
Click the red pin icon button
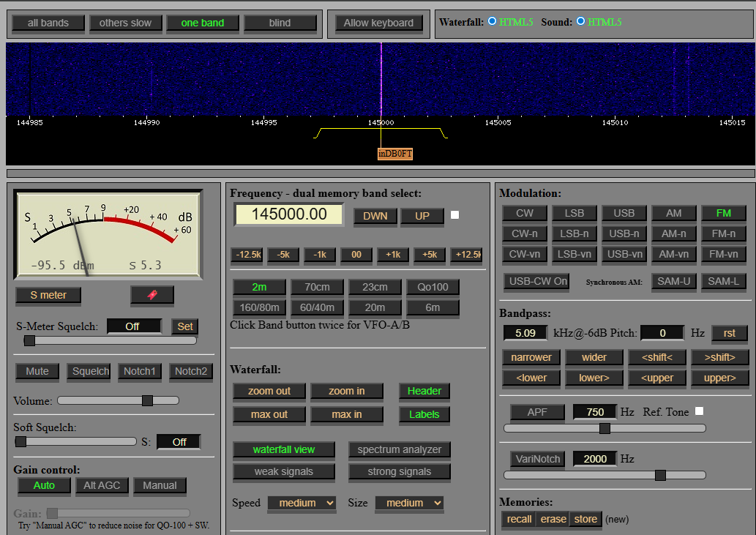pos(152,295)
